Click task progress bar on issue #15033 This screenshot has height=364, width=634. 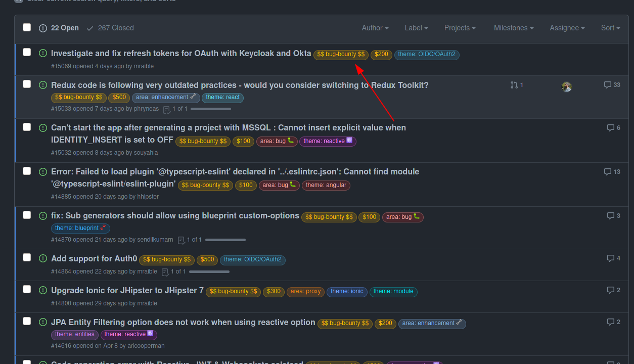coord(211,109)
